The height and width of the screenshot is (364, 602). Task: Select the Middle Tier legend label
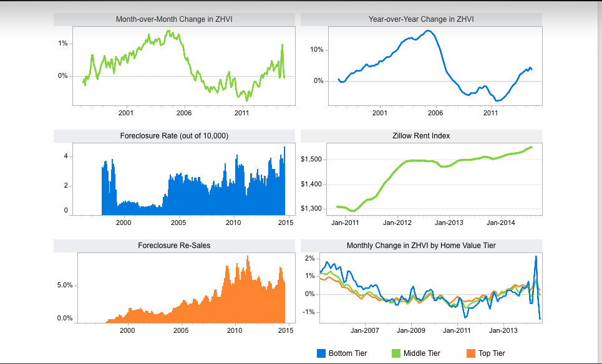pyautogui.click(x=422, y=353)
